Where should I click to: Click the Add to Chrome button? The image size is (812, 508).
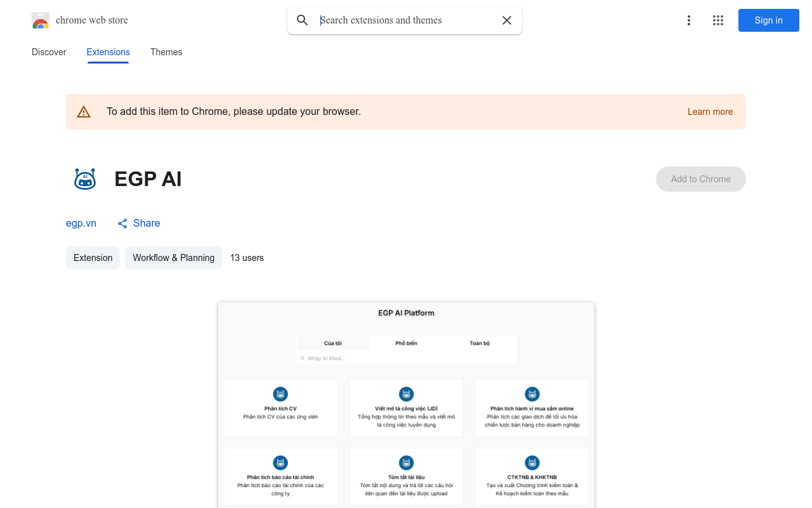point(701,179)
